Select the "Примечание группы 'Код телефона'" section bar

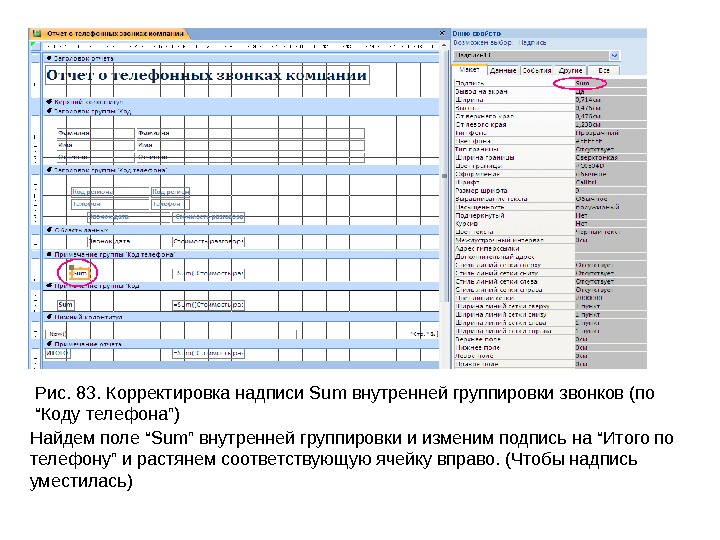pos(241,254)
